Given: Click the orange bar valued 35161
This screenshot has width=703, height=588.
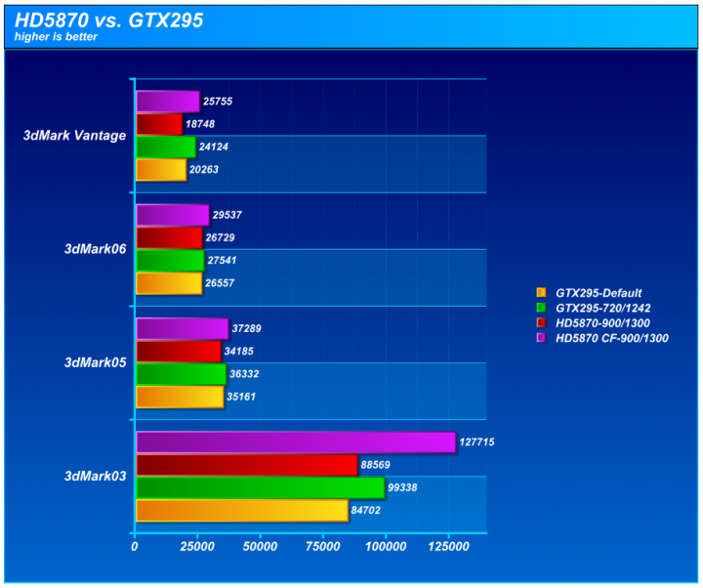Looking at the screenshot, I should click(x=180, y=397).
